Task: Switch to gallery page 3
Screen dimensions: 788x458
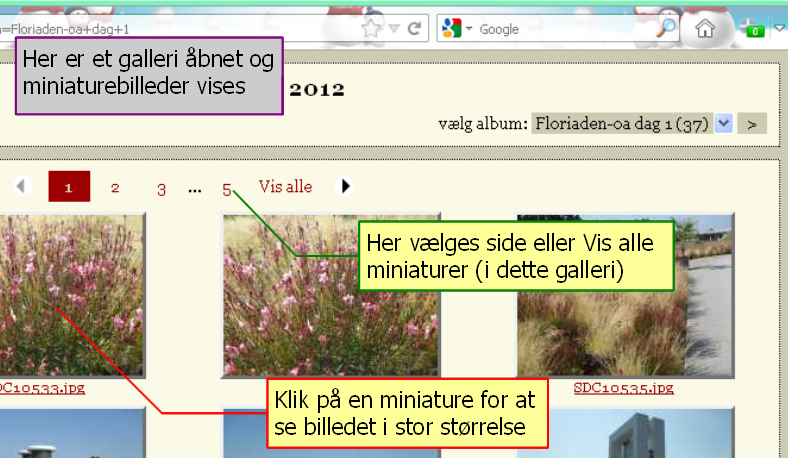Action: pyautogui.click(x=161, y=189)
